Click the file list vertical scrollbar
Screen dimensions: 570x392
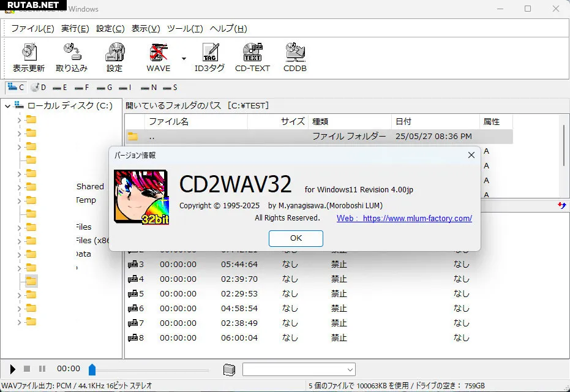pyautogui.click(x=564, y=145)
